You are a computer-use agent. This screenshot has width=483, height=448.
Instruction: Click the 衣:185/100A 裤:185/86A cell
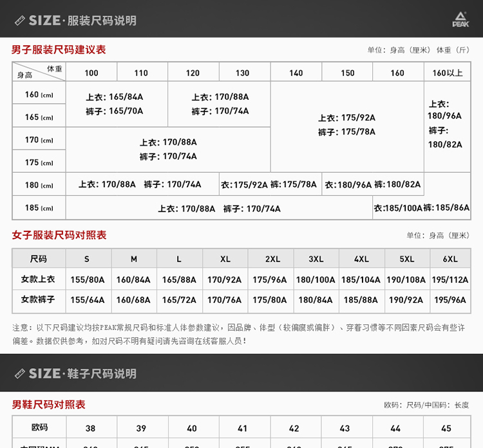(x=421, y=208)
